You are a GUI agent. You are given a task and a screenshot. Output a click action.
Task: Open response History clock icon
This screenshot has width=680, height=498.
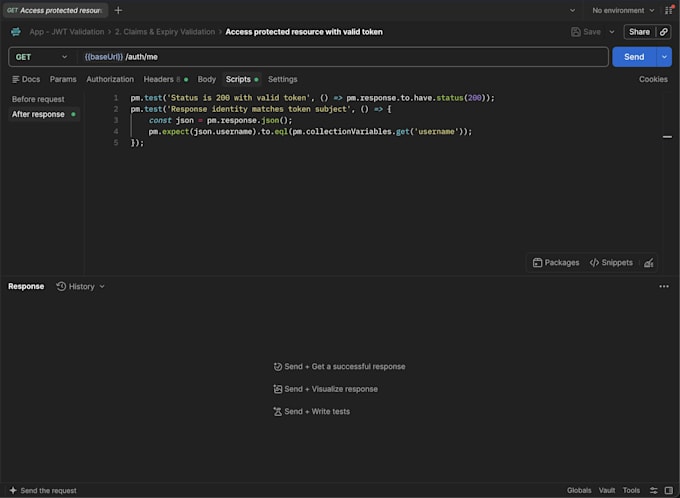click(61, 286)
